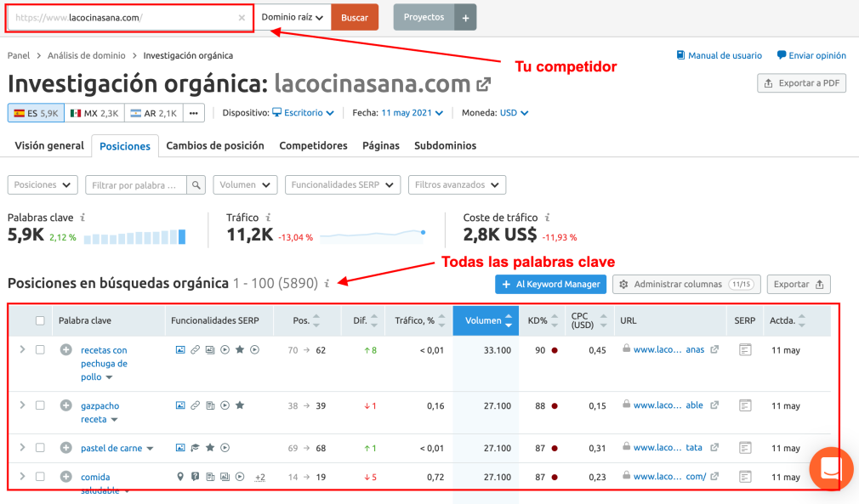Image resolution: width=859 pixels, height=504 pixels.
Task: Select all keywords with header checkbox
Action: click(x=40, y=320)
